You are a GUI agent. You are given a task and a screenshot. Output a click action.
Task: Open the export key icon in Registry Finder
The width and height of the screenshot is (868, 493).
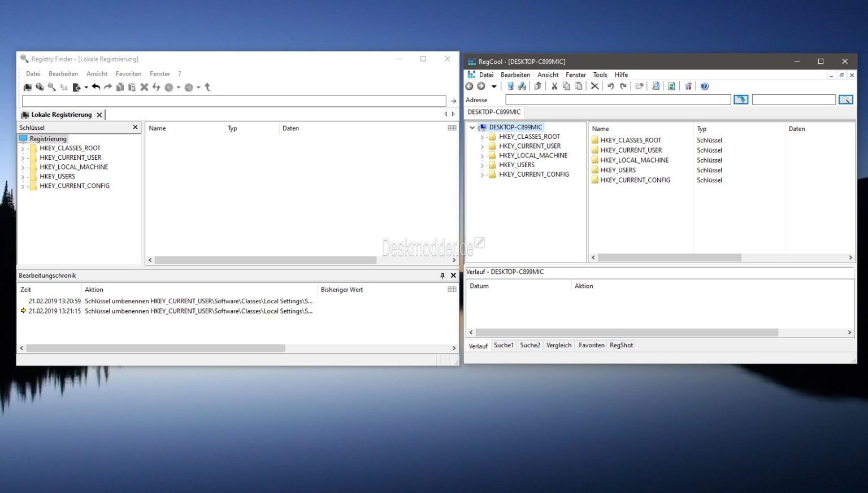pos(77,87)
